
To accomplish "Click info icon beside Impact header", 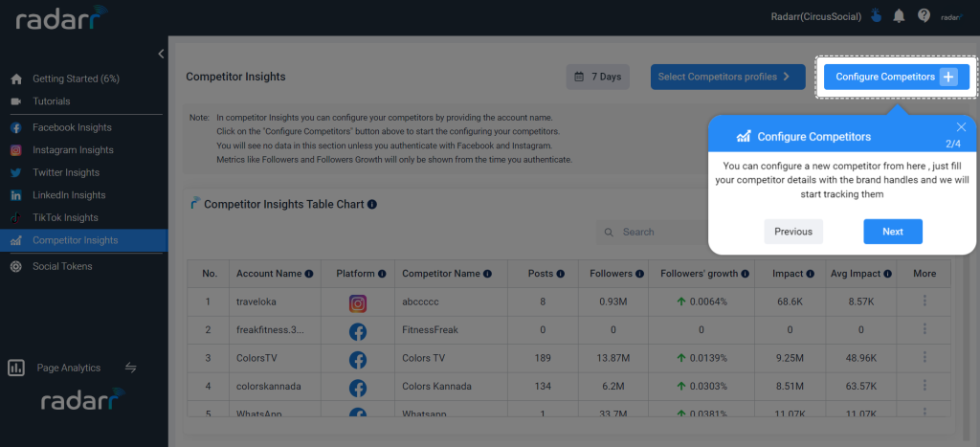I will click(810, 274).
